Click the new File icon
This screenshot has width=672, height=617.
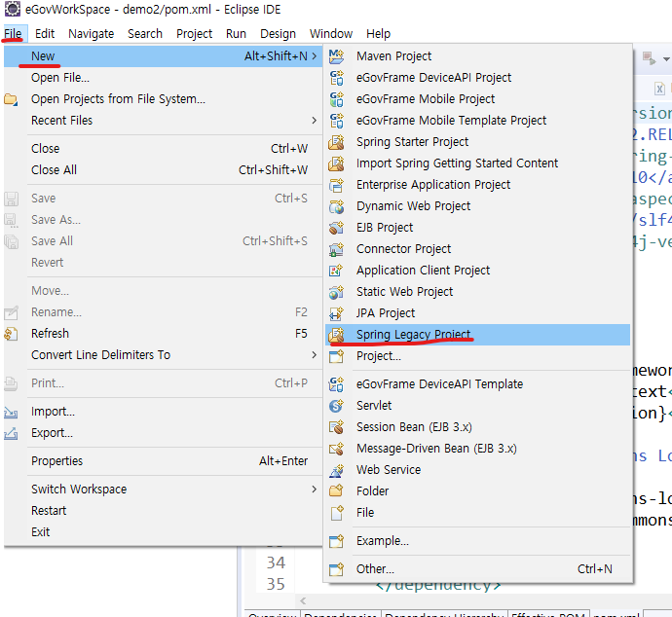pos(336,513)
